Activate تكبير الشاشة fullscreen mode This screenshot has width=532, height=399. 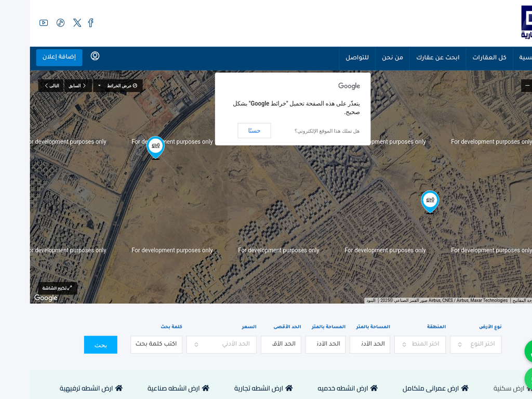tap(57, 288)
